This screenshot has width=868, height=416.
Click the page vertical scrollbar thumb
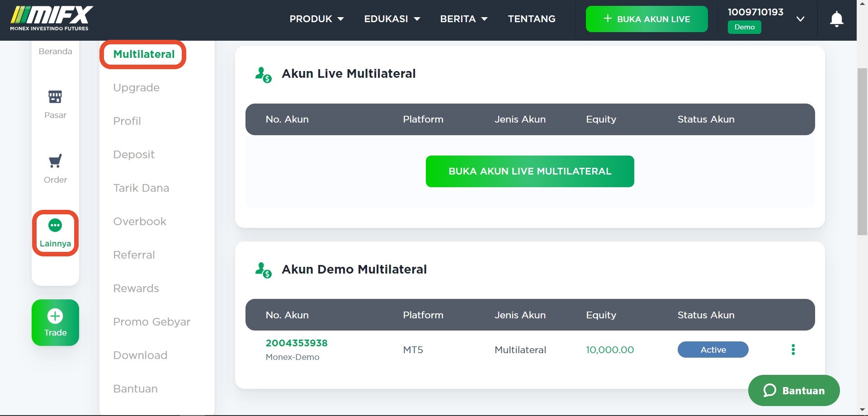[862, 151]
